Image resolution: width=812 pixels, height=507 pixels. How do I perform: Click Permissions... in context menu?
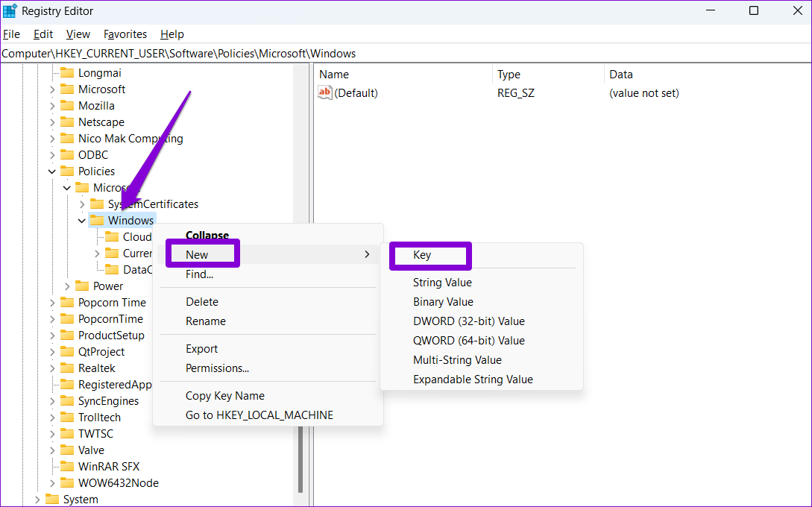point(217,368)
